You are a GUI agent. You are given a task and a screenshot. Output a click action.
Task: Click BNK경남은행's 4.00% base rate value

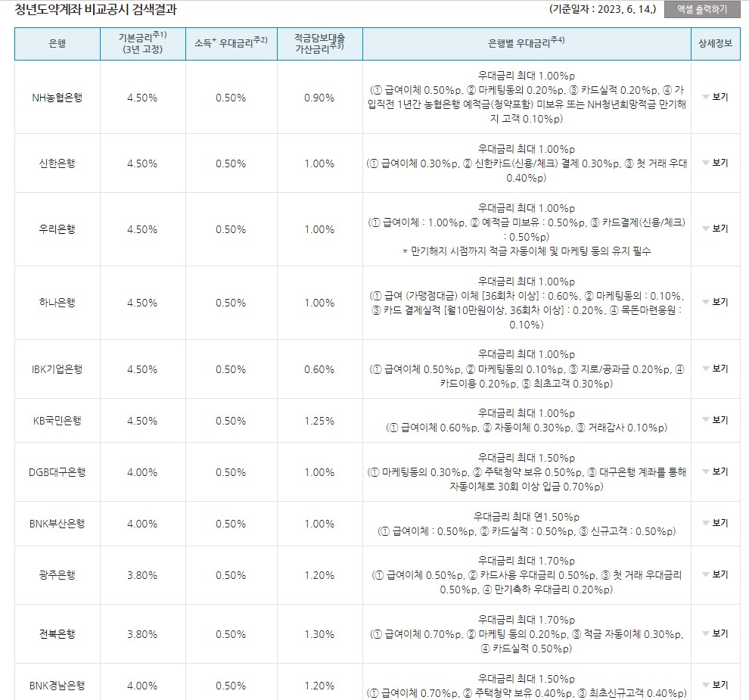tap(142, 686)
